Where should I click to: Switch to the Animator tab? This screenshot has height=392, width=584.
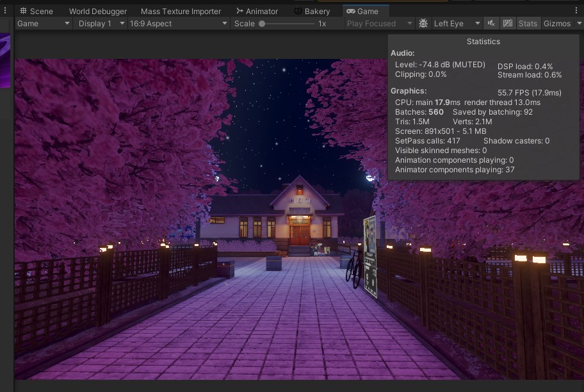click(x=257, y=11)
